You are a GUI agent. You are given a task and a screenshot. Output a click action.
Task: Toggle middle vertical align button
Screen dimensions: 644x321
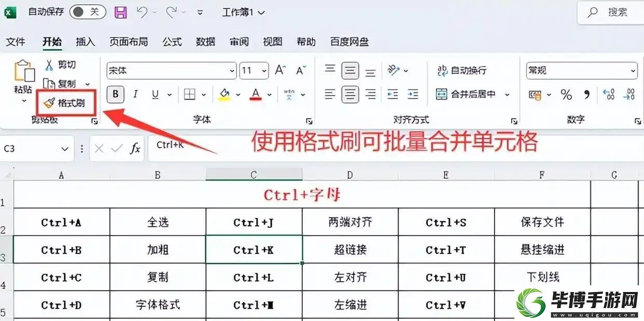(351, 70)
